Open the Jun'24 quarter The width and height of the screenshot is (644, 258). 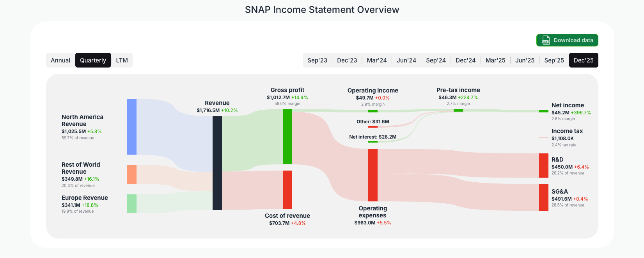point(406,60)
